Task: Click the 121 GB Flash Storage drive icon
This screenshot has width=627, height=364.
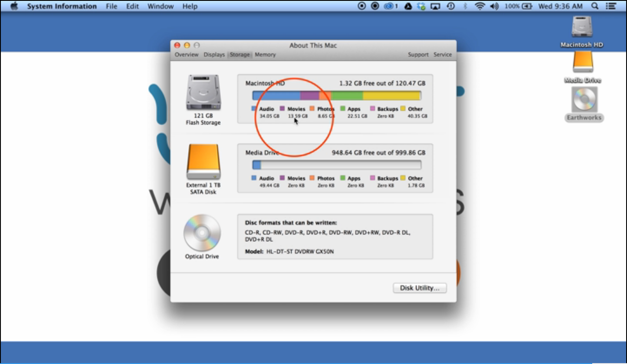Action: pyautogui.click(x=203, y=92)
